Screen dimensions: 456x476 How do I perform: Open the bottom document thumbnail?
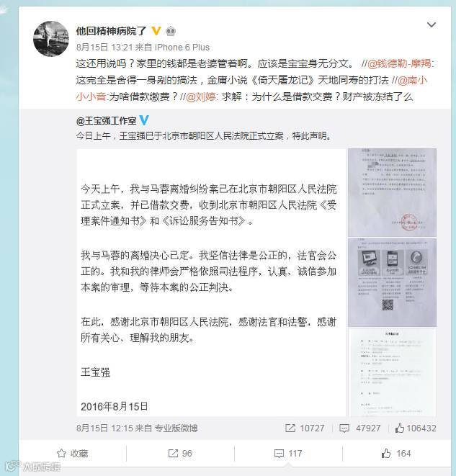[392, 372]
